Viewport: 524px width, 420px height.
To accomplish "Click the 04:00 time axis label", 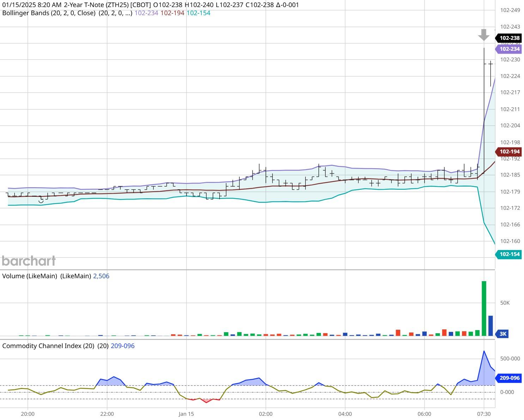I will (x=345, y=414).
